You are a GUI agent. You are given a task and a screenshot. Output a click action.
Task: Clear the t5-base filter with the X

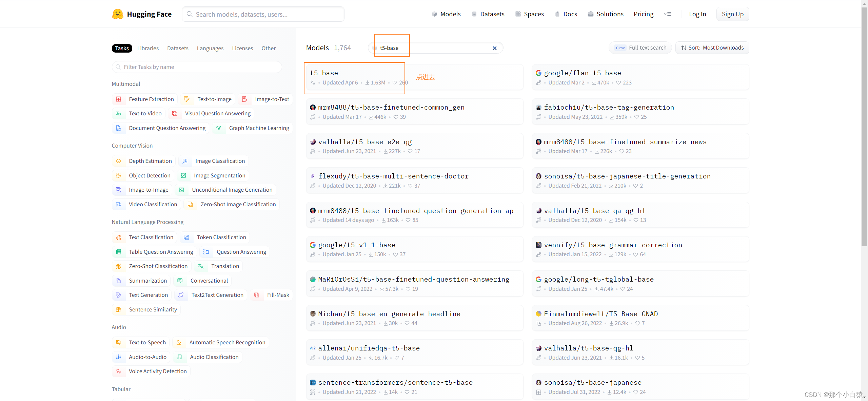pyautogui.click(x=495, y=48)
